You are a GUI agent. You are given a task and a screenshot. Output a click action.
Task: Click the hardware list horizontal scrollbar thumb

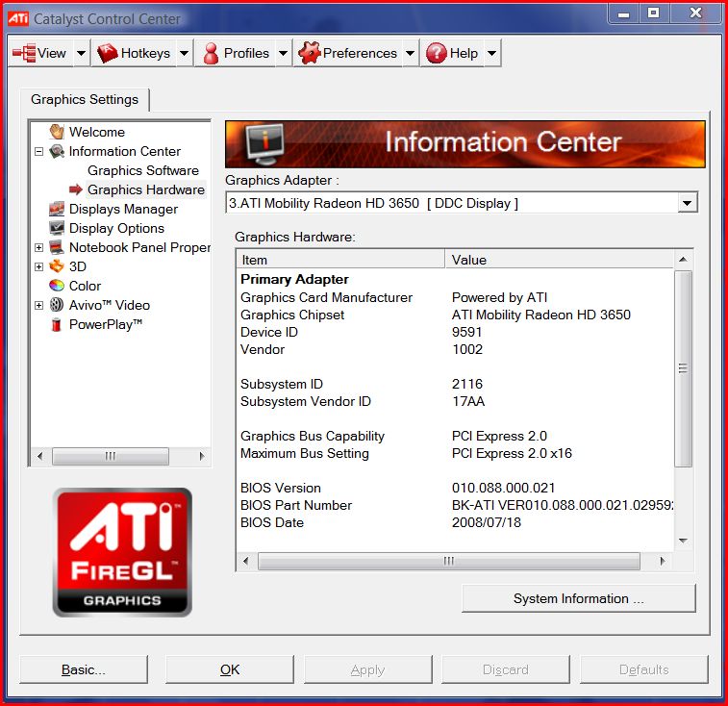tap(448, 561)
